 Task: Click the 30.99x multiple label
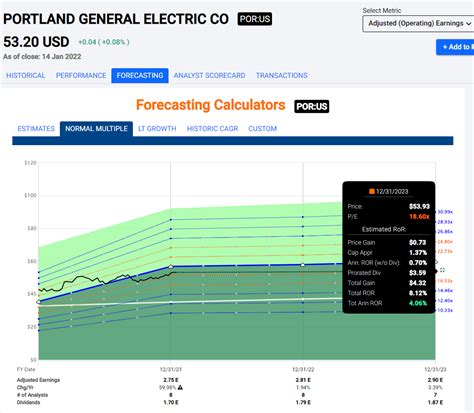445,212
